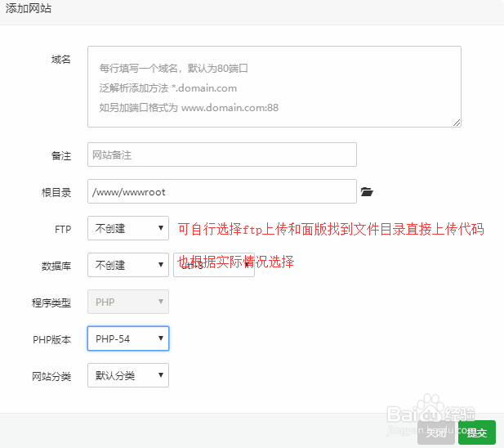Screen dimensions: 504x448
Task: Grab the domain textarea resize handle
Action: 457,123
